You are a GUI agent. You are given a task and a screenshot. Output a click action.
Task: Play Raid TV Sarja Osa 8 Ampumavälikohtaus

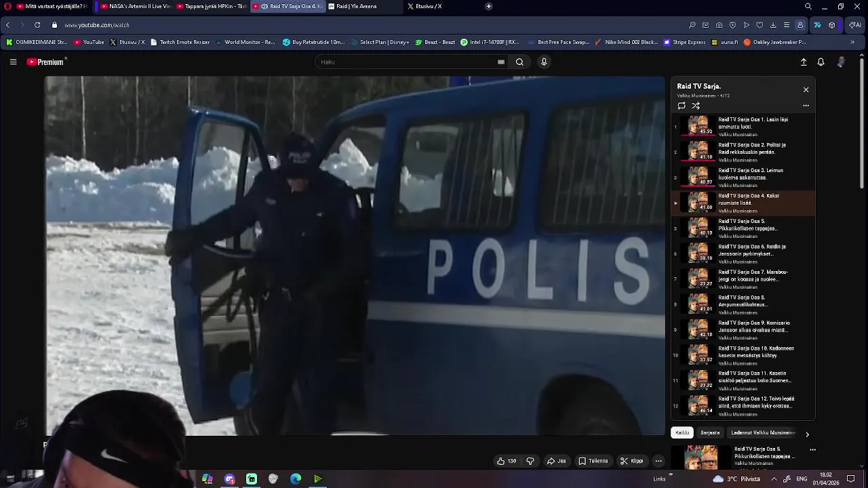pyautogui.click(x=743, y=304)
